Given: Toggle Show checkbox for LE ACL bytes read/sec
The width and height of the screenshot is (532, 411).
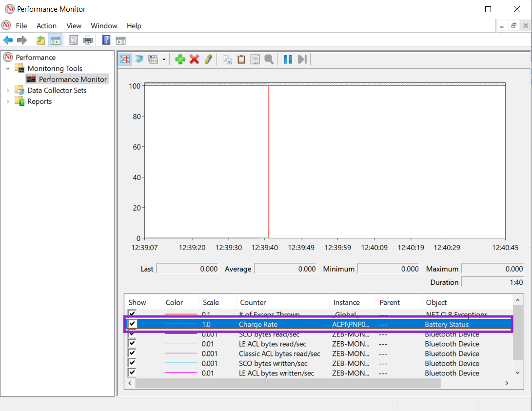Looking at the screenshot, I should pyautogui.click(x=133, y=344).
